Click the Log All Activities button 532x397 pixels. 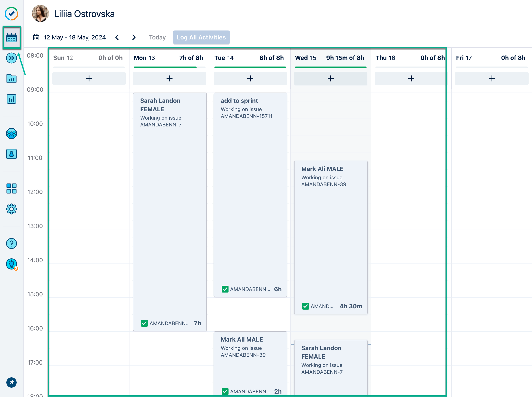click(201, 38)
